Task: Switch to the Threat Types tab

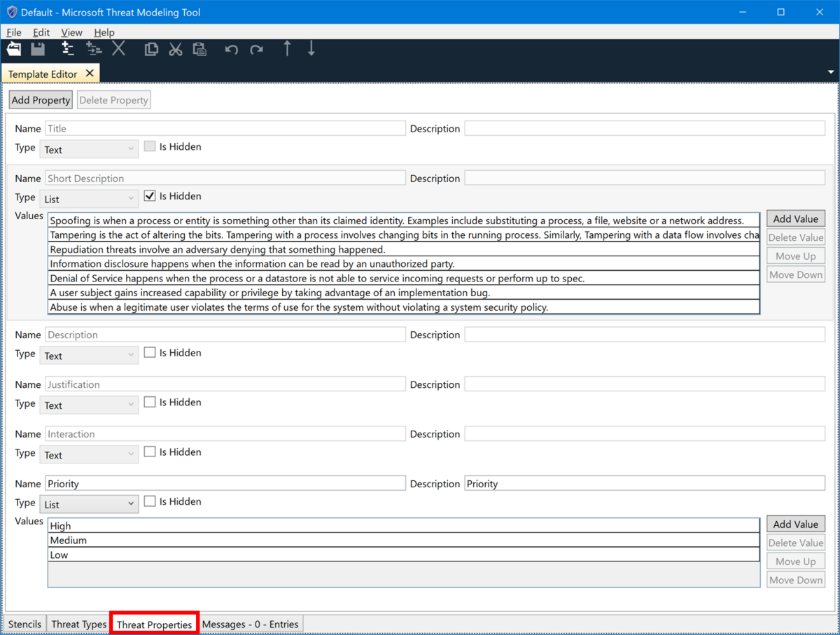Action: click(79, 624)
